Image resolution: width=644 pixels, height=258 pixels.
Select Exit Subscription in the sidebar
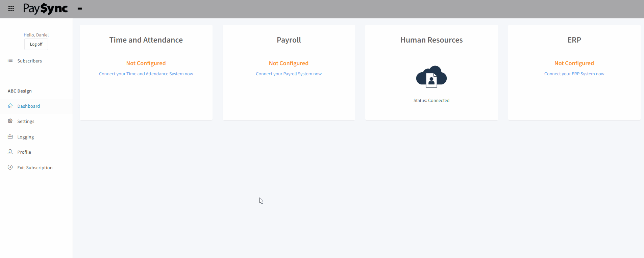[35, 167]
